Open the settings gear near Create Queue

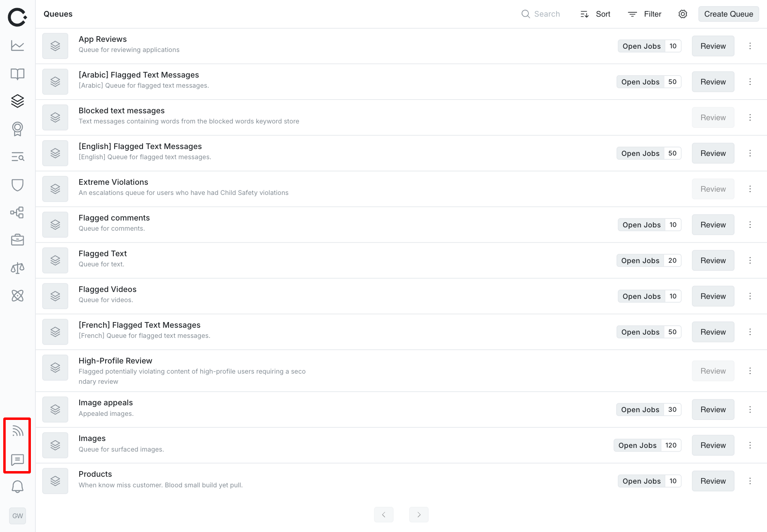tap(682, 14)
